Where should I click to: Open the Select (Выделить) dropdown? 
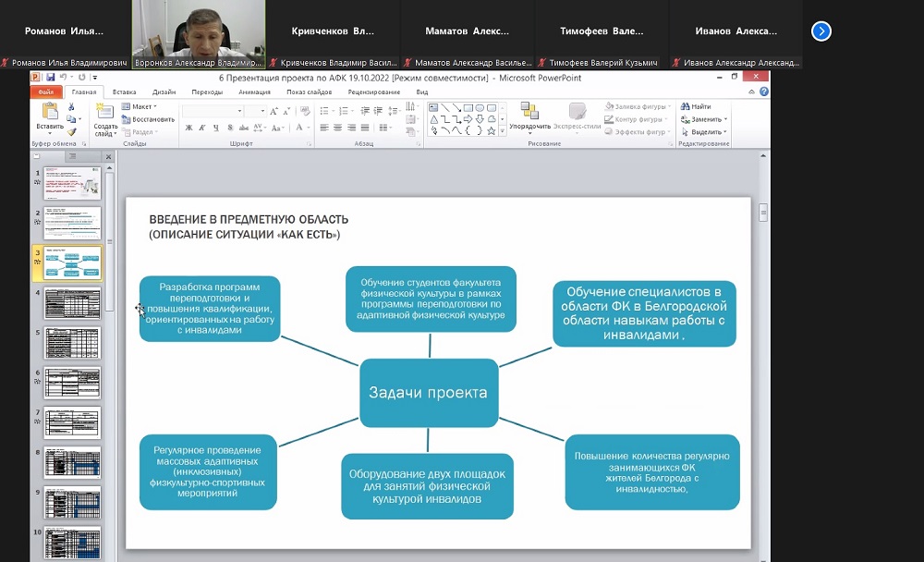[x=707, y=131]
